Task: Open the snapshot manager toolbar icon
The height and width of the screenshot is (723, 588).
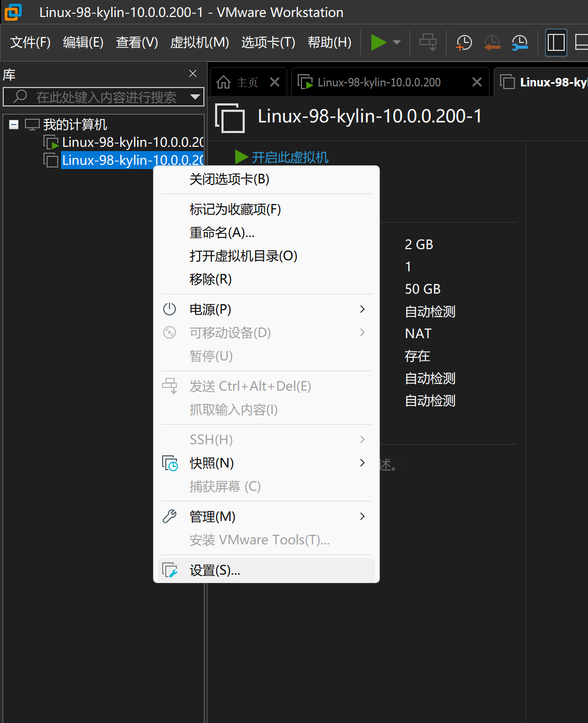Action: 520,42
